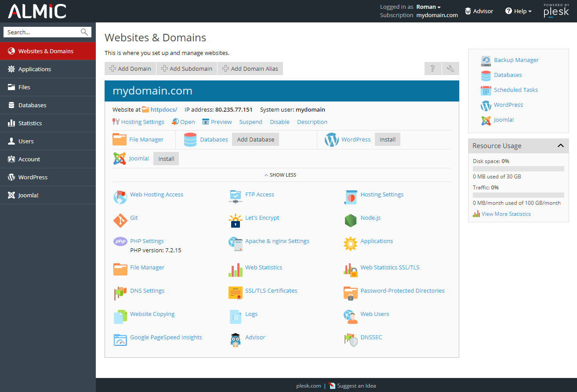Open Databases in the sidebar
The width and height of the screenshot is (577, 392).
coord(48,105)
